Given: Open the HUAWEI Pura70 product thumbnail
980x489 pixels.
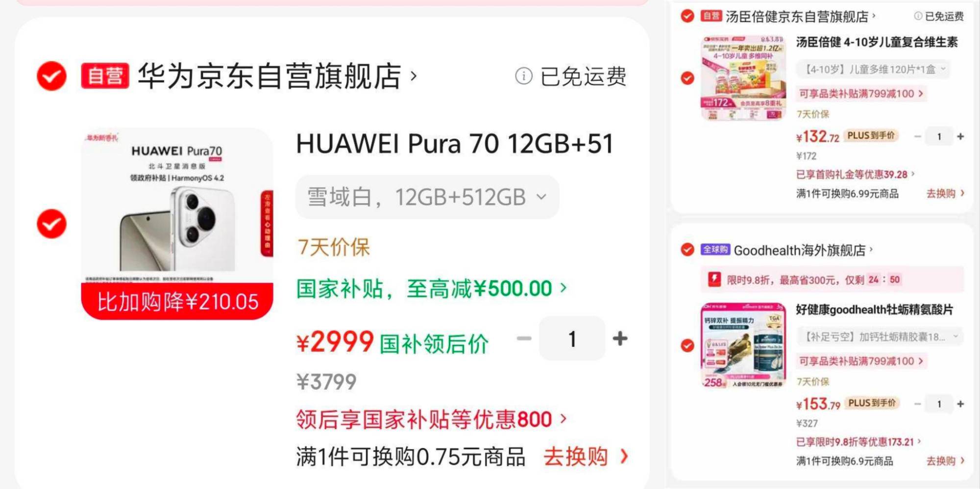Looking at the screenshot, I should click(x=177, y=224).
